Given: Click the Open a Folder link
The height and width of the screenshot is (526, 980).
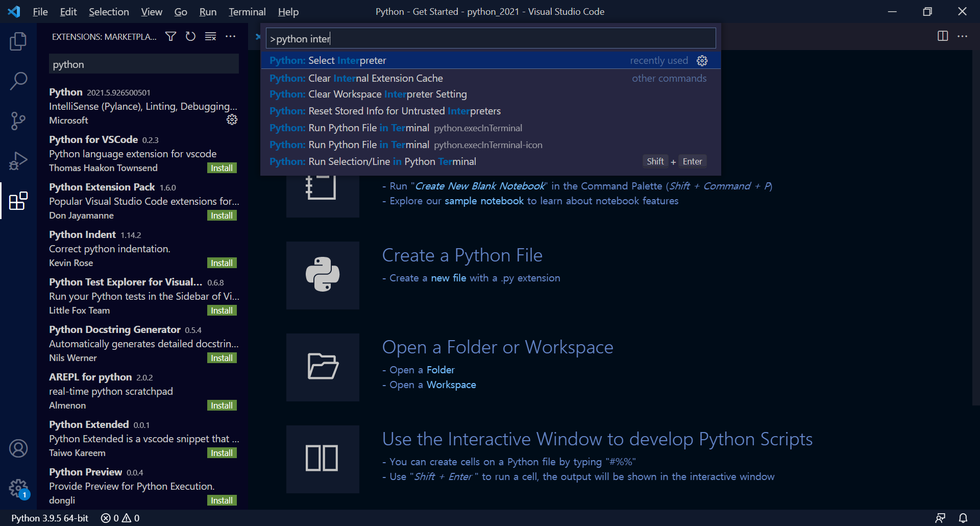Looking at the screenshot, I should coord(440,370).
